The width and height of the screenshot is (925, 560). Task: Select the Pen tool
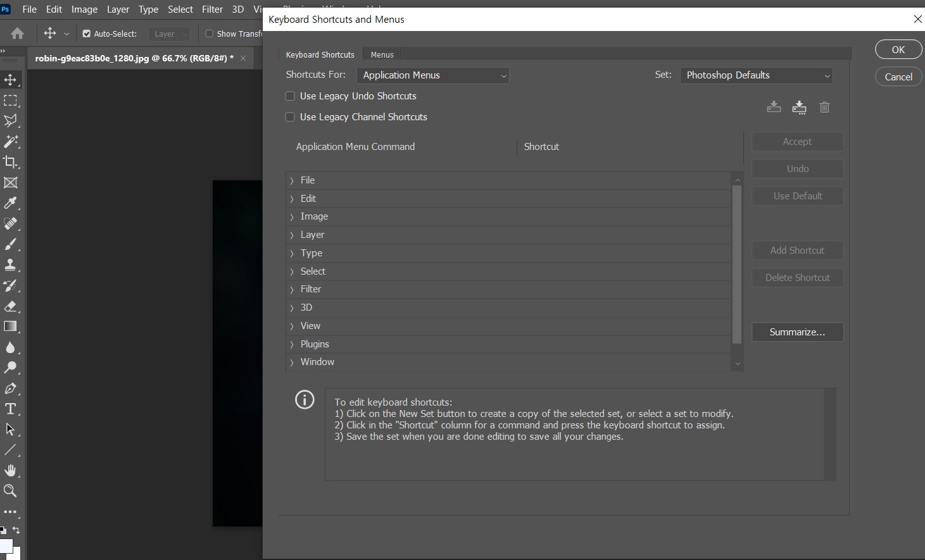[x=11, y=389]
